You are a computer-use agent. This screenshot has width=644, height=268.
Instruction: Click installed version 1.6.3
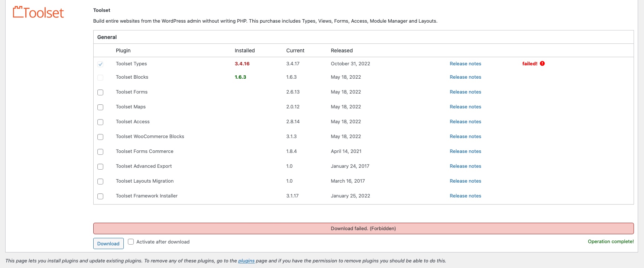240,77
